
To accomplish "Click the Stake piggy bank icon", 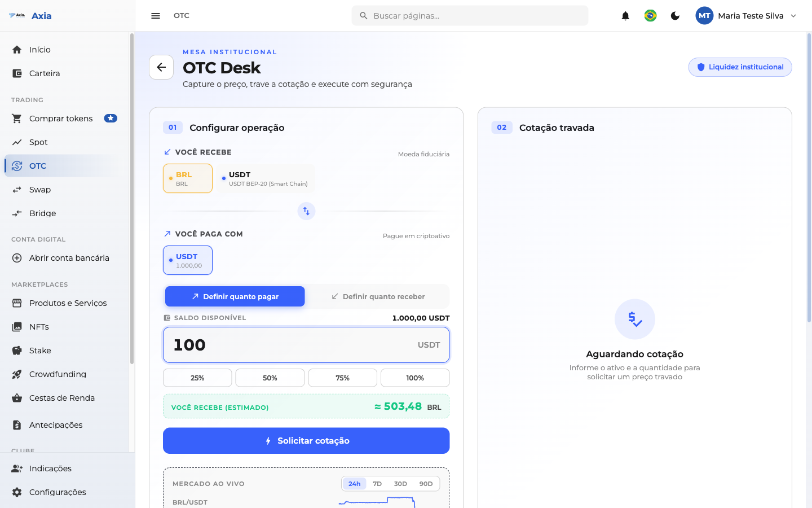I will 17,351.
